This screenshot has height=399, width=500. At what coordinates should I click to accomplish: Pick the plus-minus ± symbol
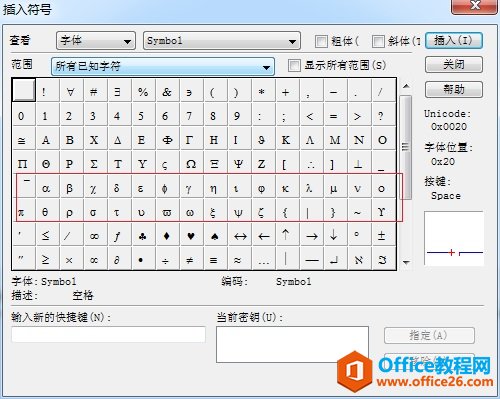pyautogui.click(x=382, y=236)
